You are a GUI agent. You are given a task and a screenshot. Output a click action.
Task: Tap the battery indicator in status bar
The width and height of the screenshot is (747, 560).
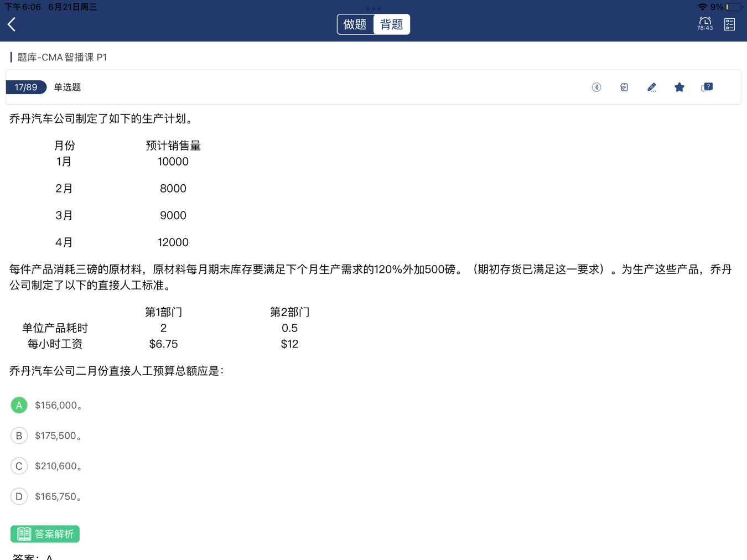tap(734, 7)
